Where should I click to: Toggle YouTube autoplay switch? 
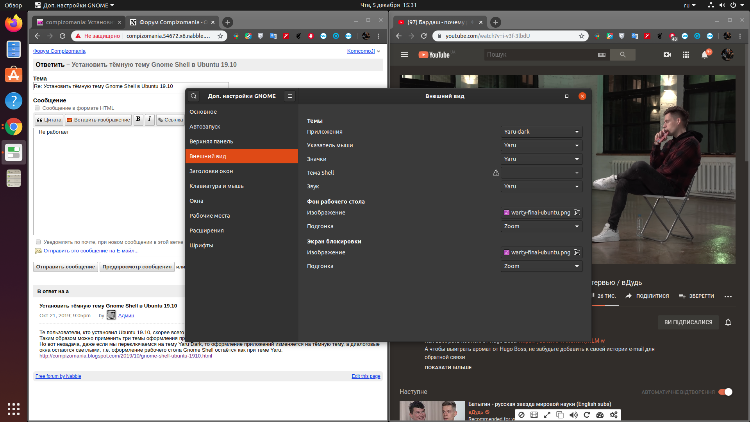[726, 392]
